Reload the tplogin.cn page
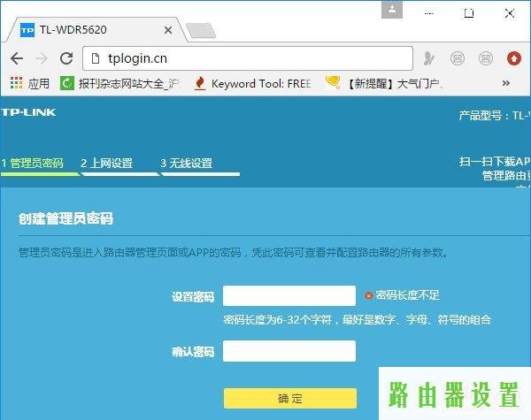This screenshot has height=420, width=531. (x=66, y=58)
